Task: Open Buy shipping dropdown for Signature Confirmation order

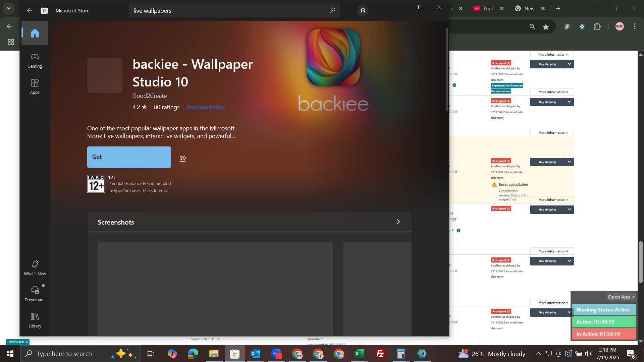Action: pos(570,64)
